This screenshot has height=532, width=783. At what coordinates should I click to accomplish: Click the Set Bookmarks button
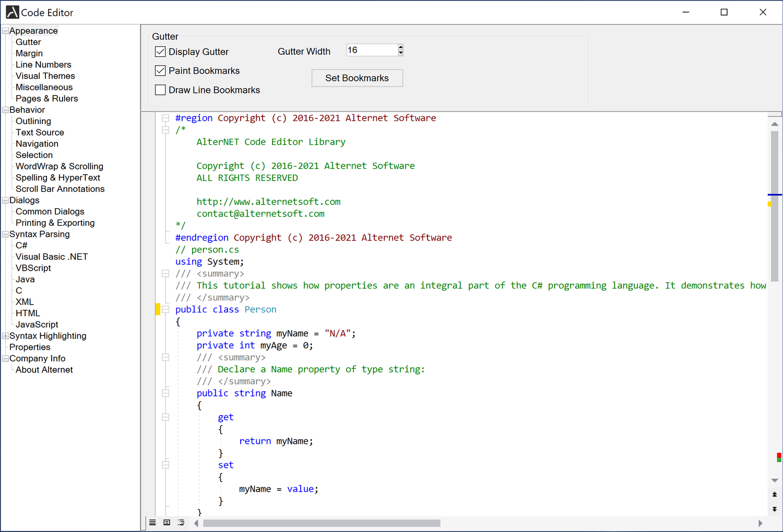[x=357, y=78]
